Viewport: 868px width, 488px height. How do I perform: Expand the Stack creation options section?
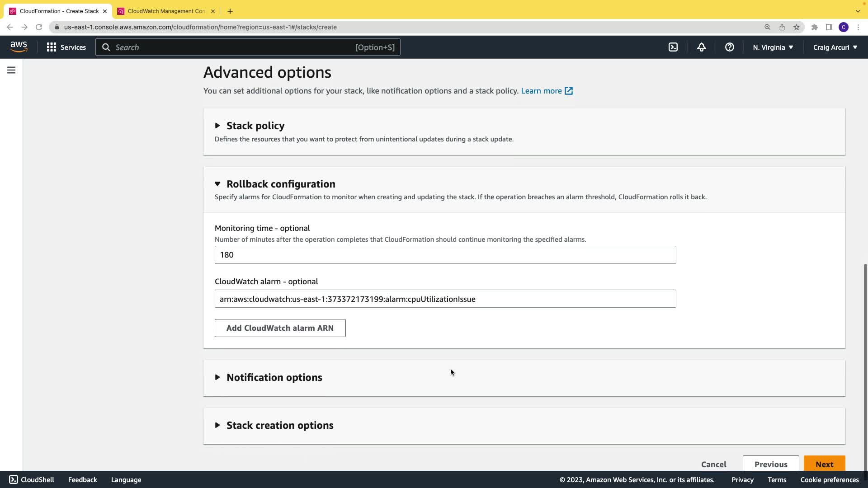(x=279, y=425)
